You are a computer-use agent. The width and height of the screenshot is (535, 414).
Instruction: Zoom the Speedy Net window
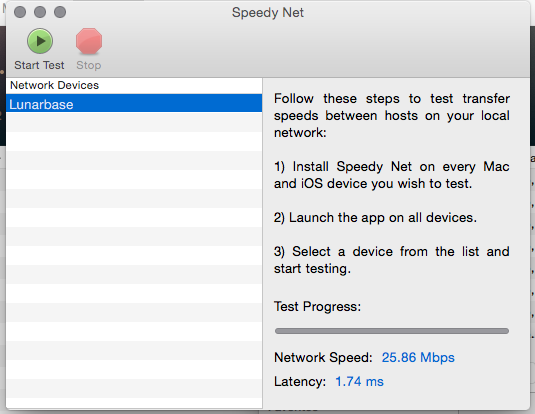point(60,12)
